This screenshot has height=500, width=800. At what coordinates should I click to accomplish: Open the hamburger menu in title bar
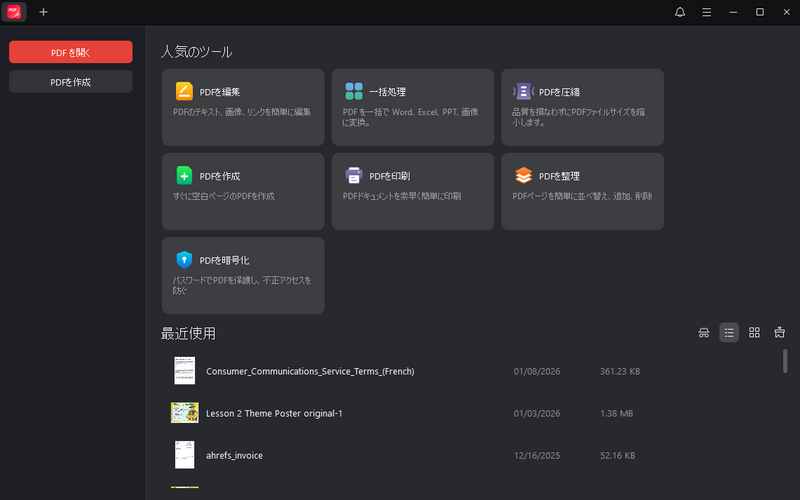[x=707, y=12]
